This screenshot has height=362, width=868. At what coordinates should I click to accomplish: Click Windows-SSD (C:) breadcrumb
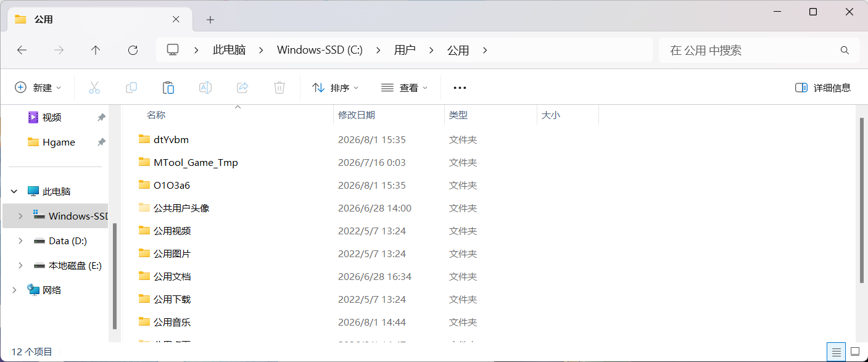click(320, 51)
